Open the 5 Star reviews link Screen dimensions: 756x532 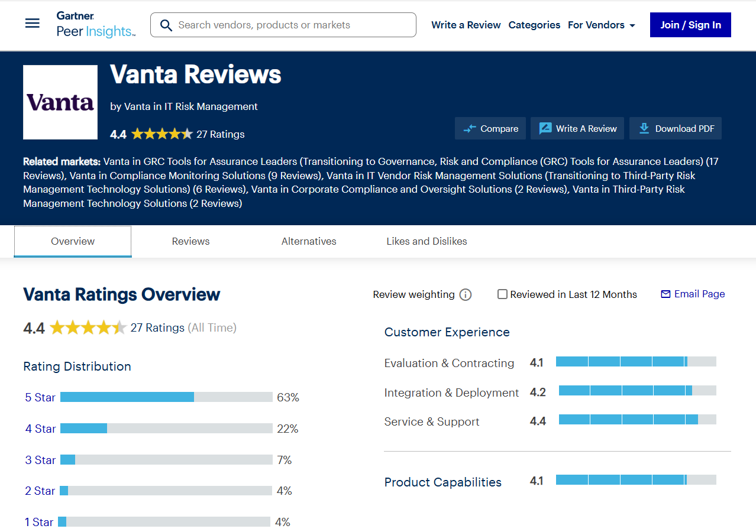40,397
